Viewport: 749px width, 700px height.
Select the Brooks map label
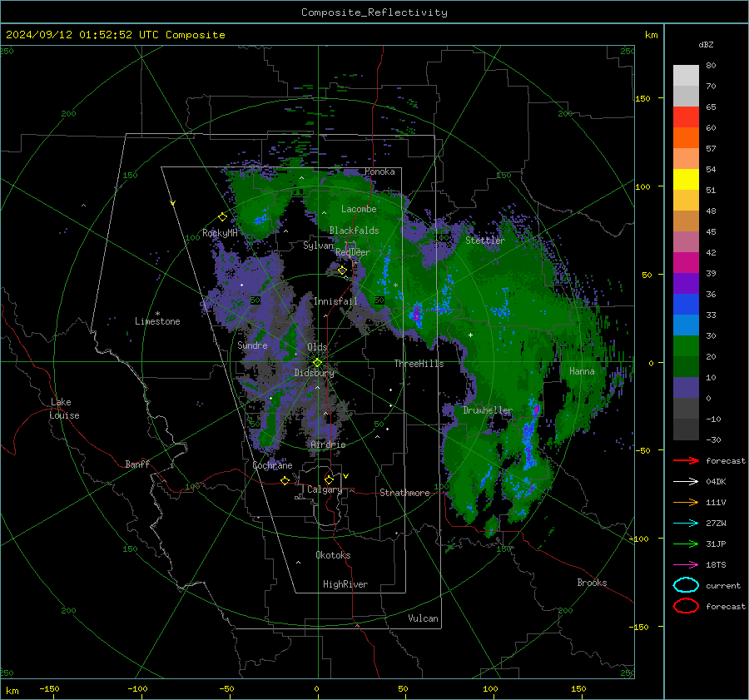coord(592,583)
